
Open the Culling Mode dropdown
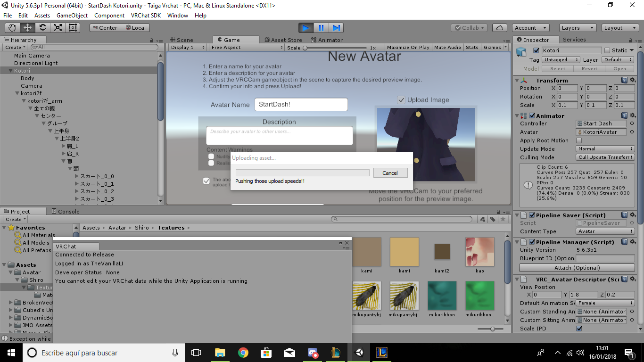point(605,157)
